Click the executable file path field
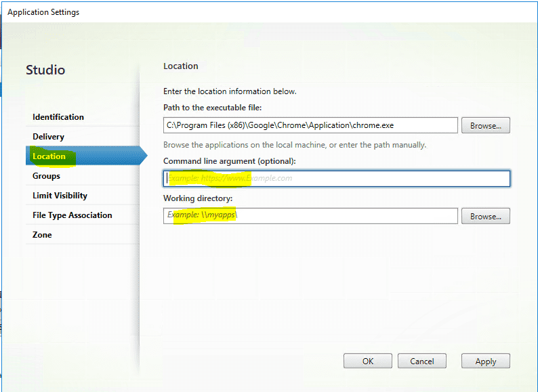Viewport: 538px width, 392px height. [x=310, y=125]
